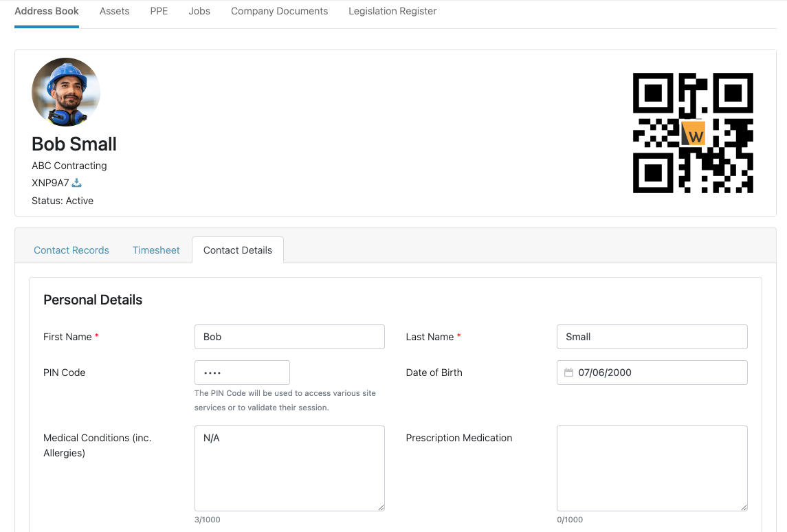Select the Contact Details tab
Viewport: 787px width, 532px height.
pos(238,250)
